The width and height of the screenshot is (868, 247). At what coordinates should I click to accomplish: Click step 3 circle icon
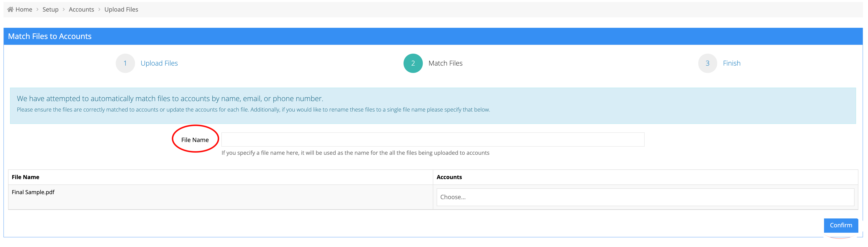707,63
